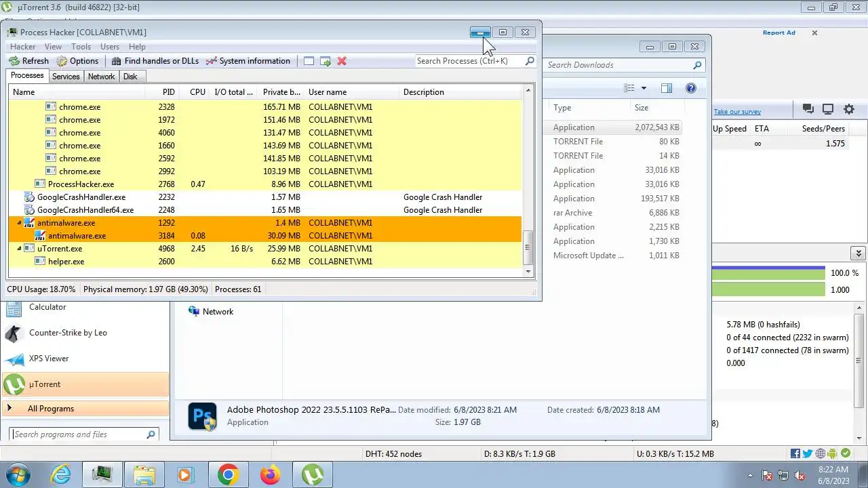The image size is (868, 488).
Task: Open µTorrent settings gear icon
Action: [x=849, y=109]
